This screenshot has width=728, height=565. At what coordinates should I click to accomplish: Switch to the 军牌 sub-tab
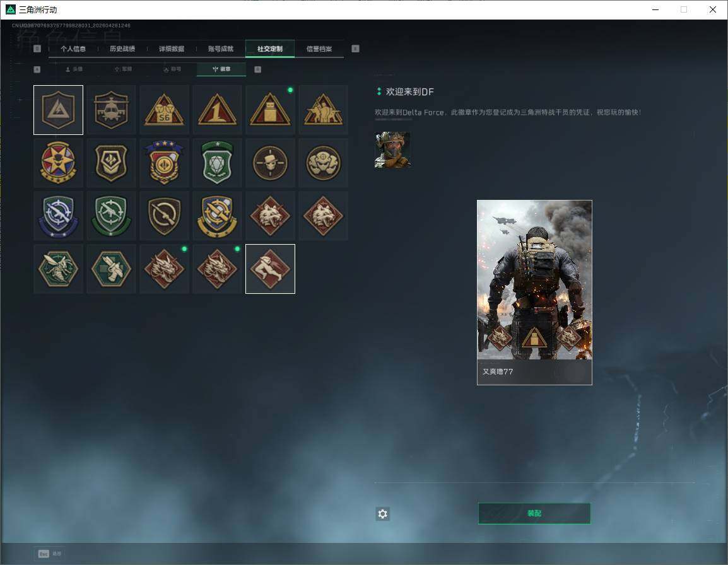coord(123,69)
